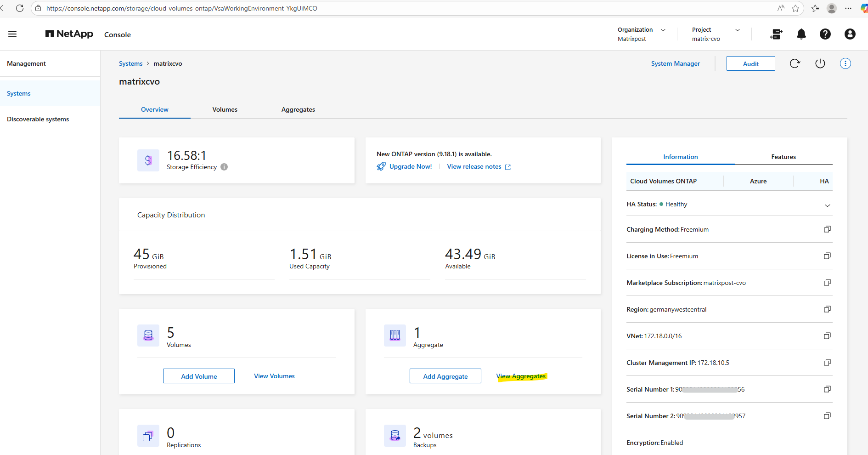Select Discoverable systems in sidebar
The height and width of the screenshot is (455, 868).
click(38, 119)
